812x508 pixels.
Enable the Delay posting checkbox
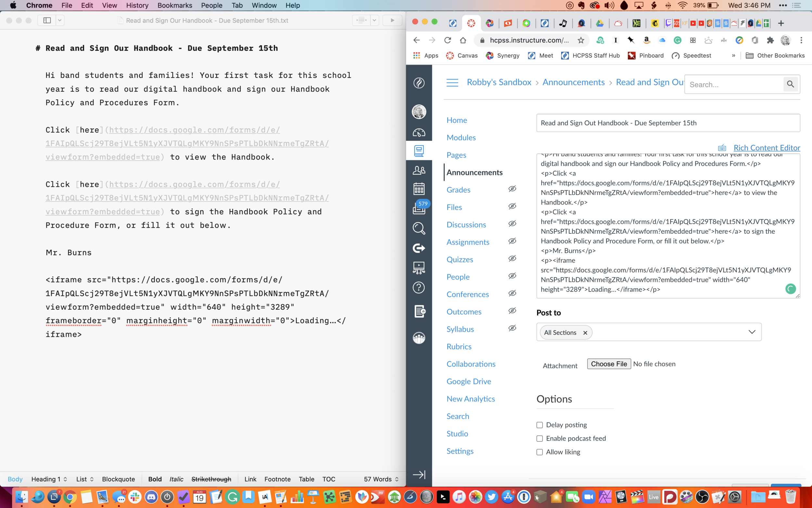(x=540, y=425)
